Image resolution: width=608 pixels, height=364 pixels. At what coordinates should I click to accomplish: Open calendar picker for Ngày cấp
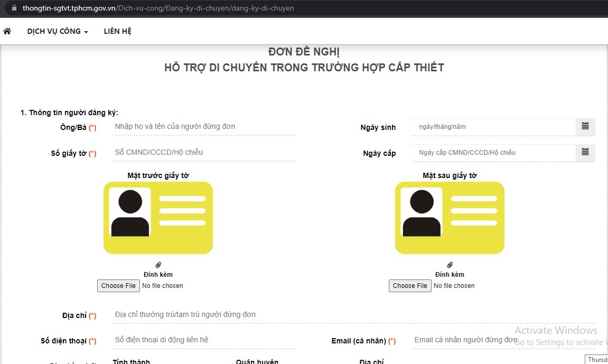coord(585,153)
